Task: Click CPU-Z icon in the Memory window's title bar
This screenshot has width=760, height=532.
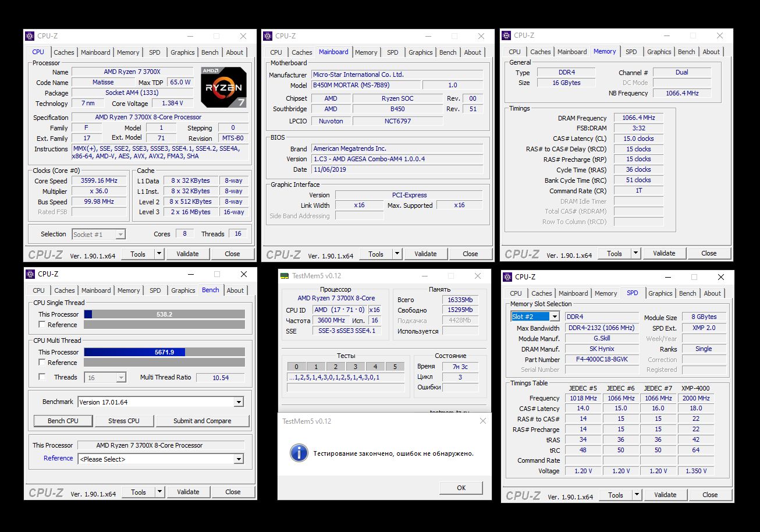Action: 507,36
